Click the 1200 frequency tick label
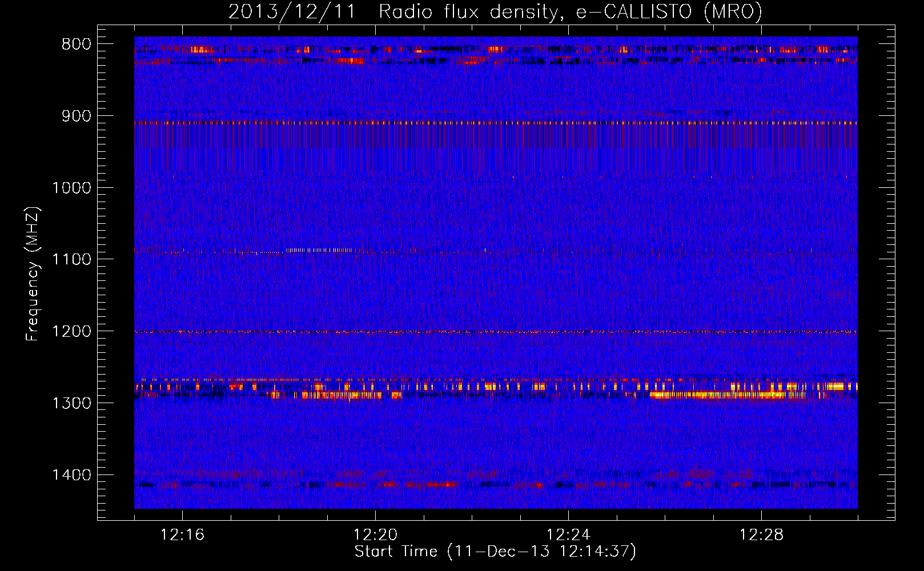 pos(71,332)
